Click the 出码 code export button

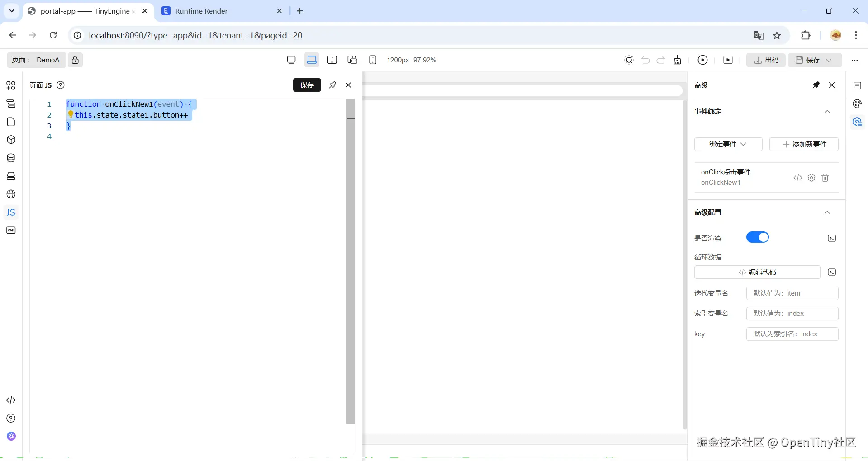tap(766, 60)
